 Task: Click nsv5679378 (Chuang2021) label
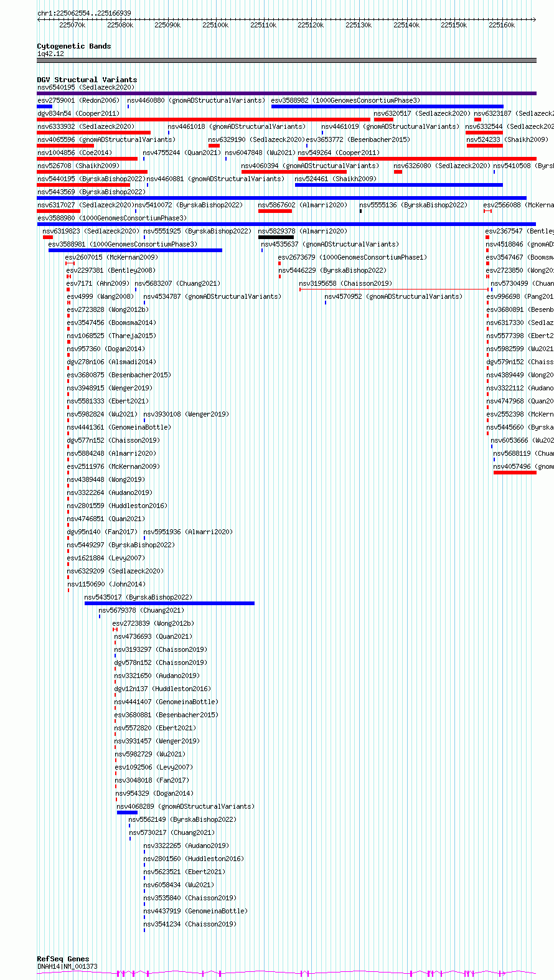point(141,610)
